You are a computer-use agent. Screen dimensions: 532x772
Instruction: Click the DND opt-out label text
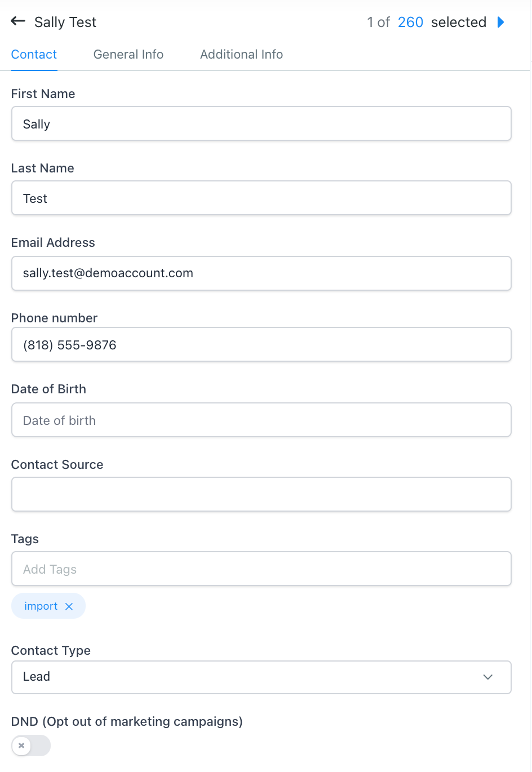pos(127,722)
